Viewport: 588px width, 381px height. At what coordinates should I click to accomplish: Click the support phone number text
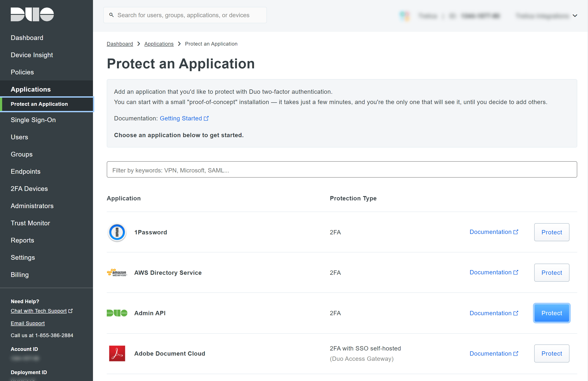point(42,335)
